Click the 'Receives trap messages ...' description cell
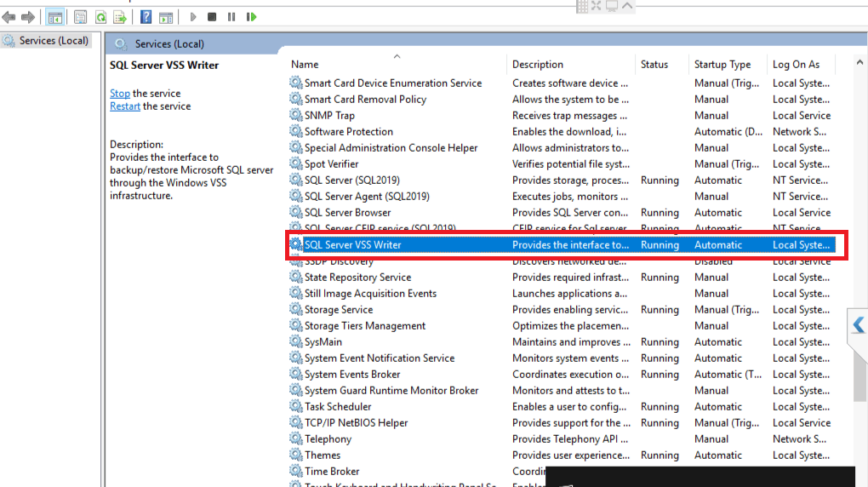 pyautogui.click(x=569, y=115)
